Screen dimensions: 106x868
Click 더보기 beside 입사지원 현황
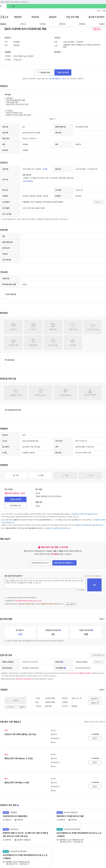102,619
